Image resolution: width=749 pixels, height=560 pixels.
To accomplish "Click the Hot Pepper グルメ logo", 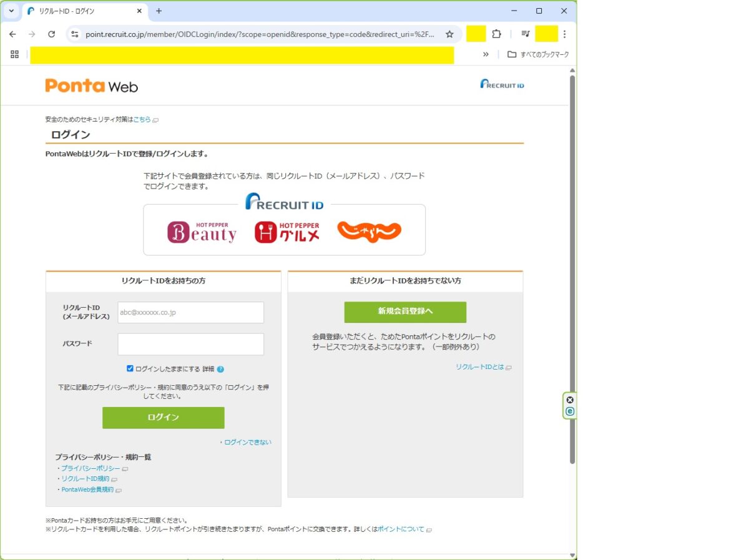I will 287,232.
